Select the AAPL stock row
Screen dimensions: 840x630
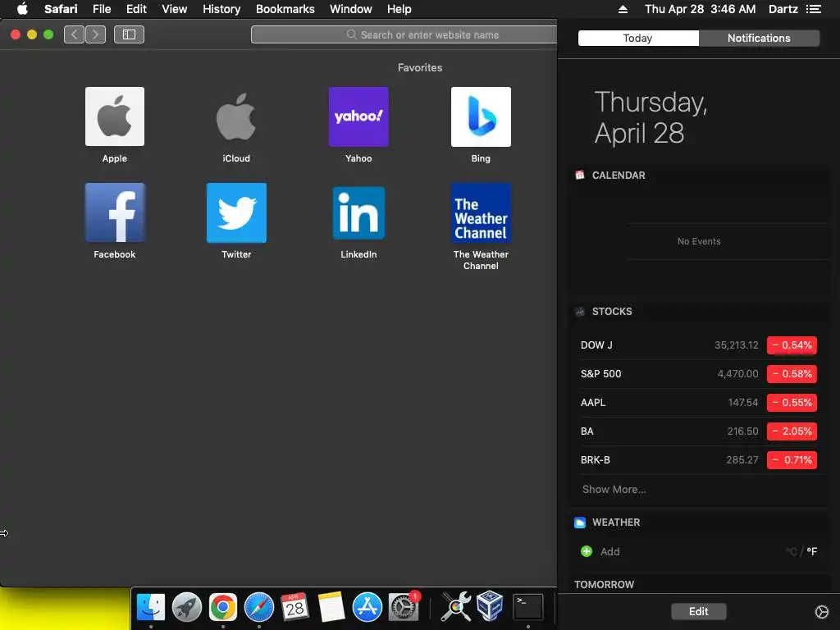click(699, 403)
